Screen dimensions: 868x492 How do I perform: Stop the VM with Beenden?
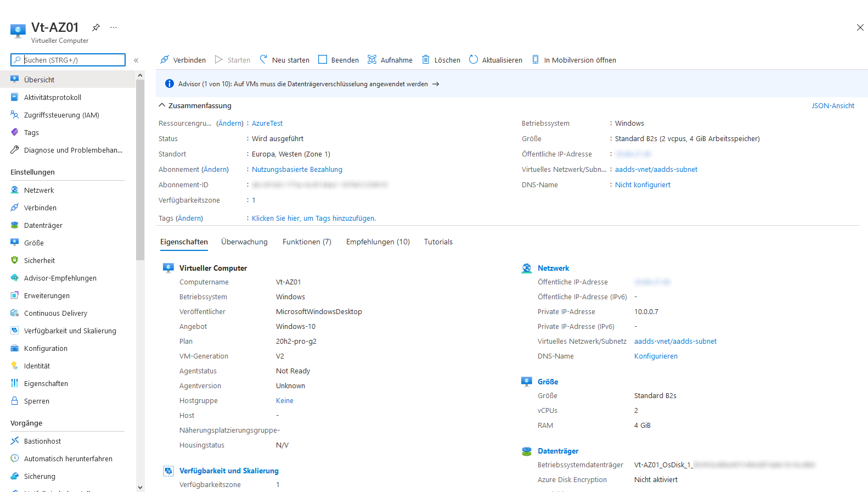(x=339, y=60)
